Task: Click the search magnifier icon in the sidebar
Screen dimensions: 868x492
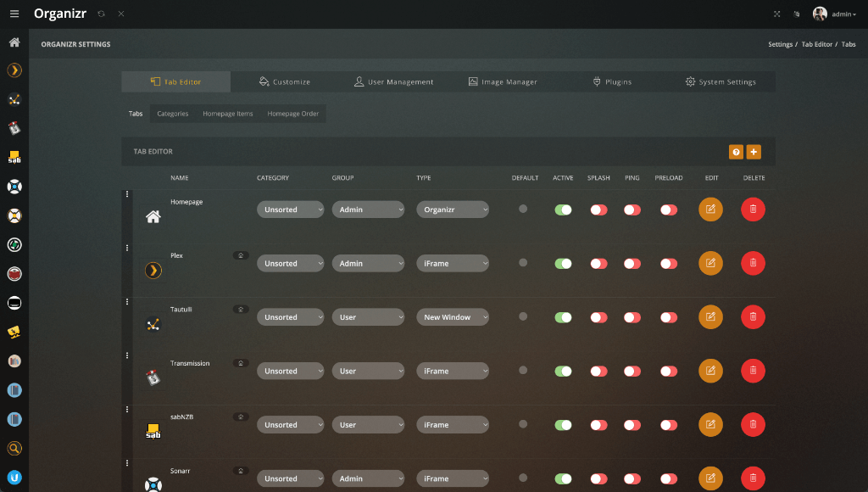Action: [14, 448]
